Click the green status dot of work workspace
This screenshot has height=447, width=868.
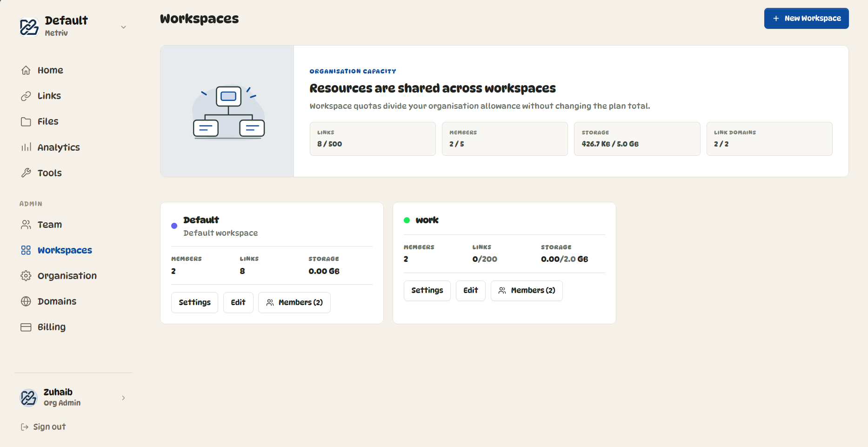(407, 220)
